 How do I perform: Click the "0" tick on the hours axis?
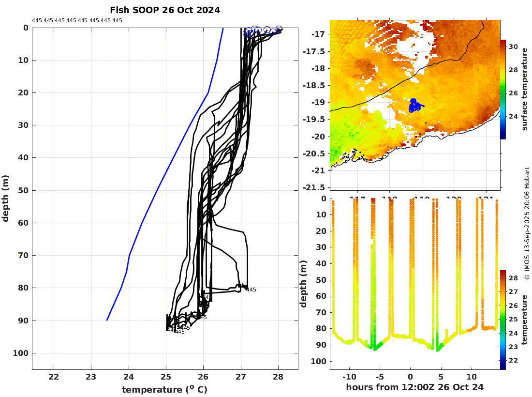pos(410,377)
